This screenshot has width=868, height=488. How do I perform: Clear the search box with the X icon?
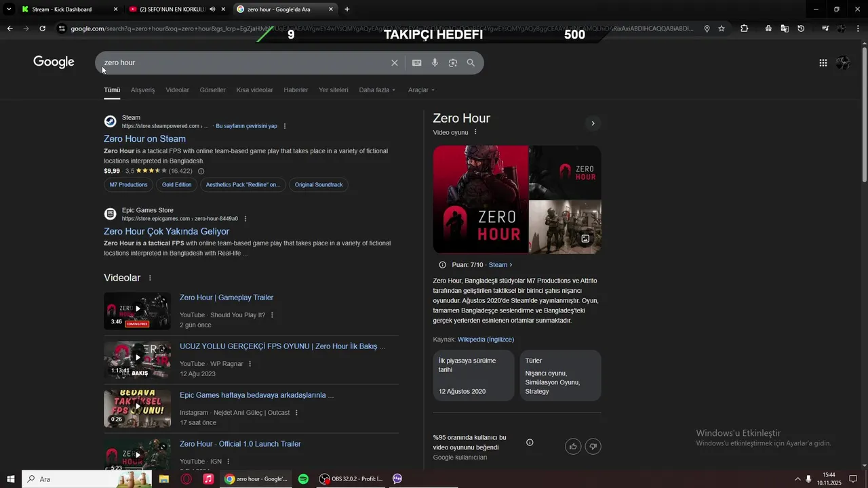pos(395,63)
